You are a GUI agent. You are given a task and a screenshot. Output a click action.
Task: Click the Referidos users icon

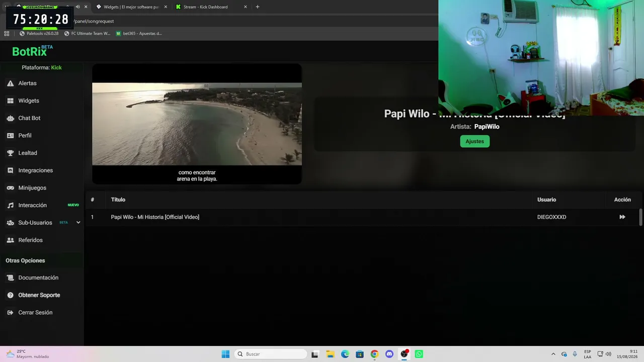pos(10,240)
